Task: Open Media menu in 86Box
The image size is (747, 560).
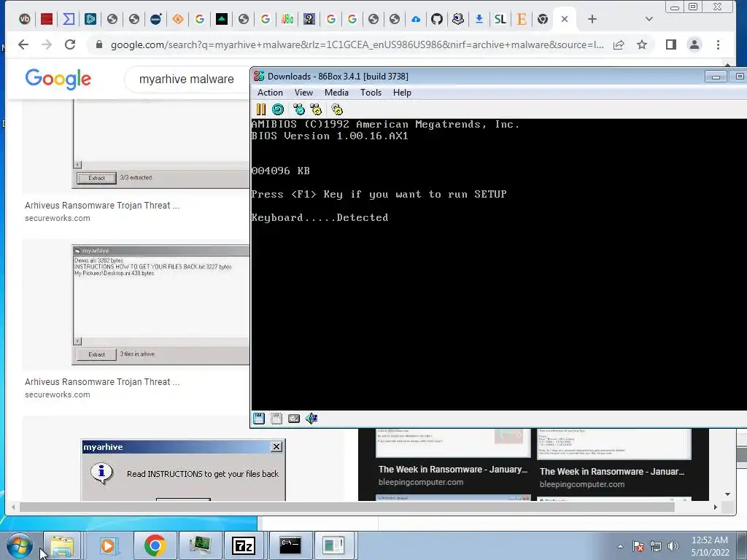Action: 336,93
